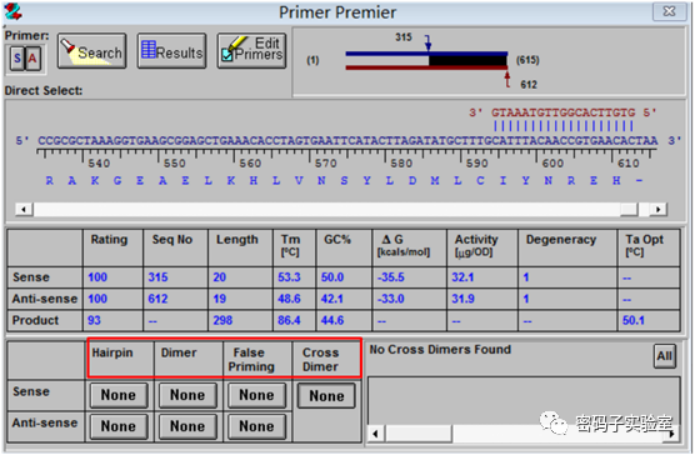Select the Anti-sense primer A toggle
The image size is (695, 455).
33,58
